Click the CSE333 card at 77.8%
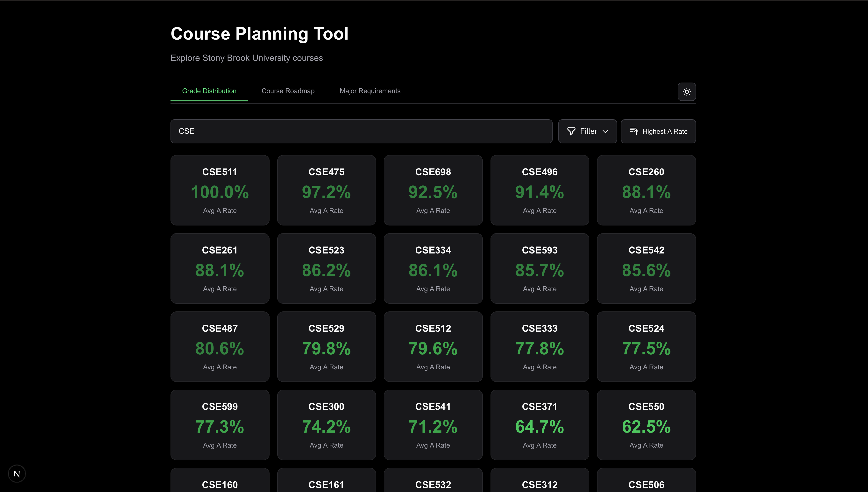The width and height of the screenshot is (868, 492). click(540, 347)
